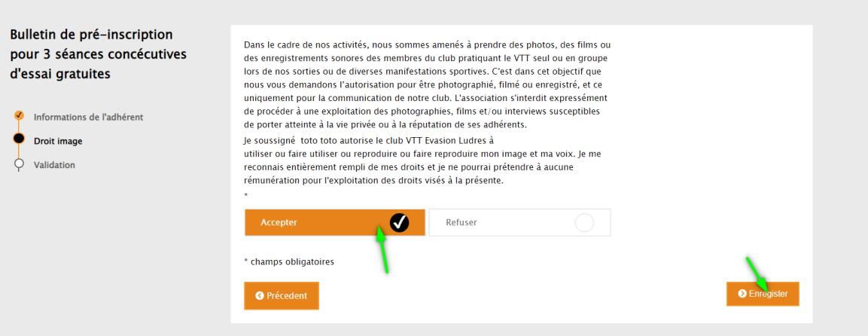The width and height of the screenshot is (868, 336).
Task: Click the black checkmark icon in Accepter
Action: point(399,222)
